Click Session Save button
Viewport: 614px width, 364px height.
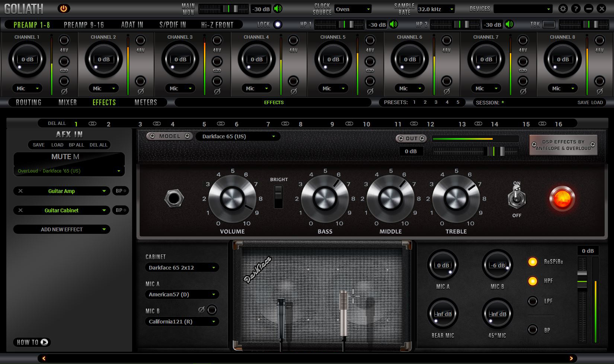coord(583,103)
